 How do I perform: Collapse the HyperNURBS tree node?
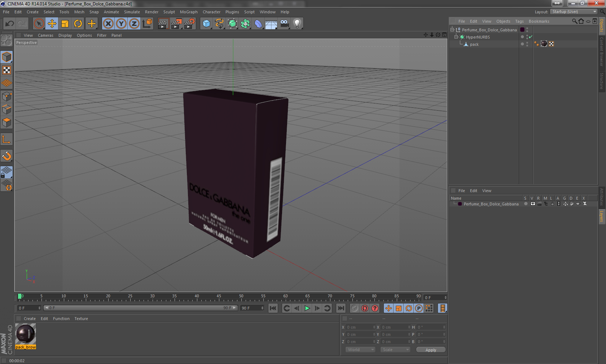point(456,37)
